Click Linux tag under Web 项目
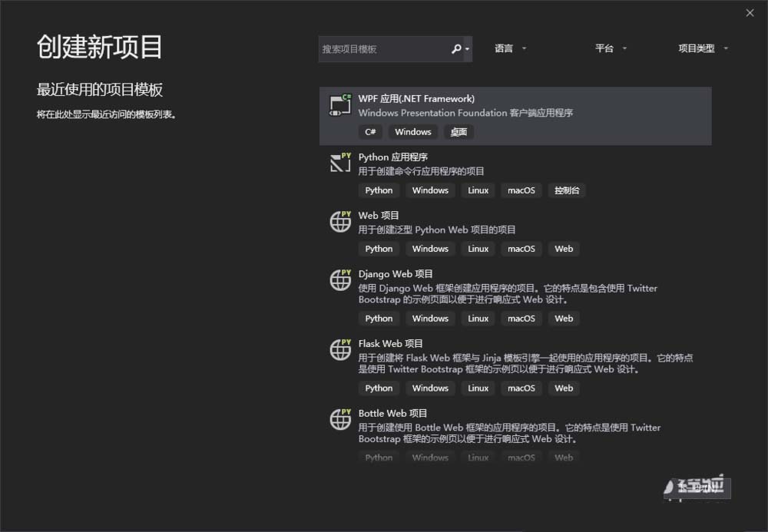768x532 pixels. pyautogui.click(x=478, y=249)
